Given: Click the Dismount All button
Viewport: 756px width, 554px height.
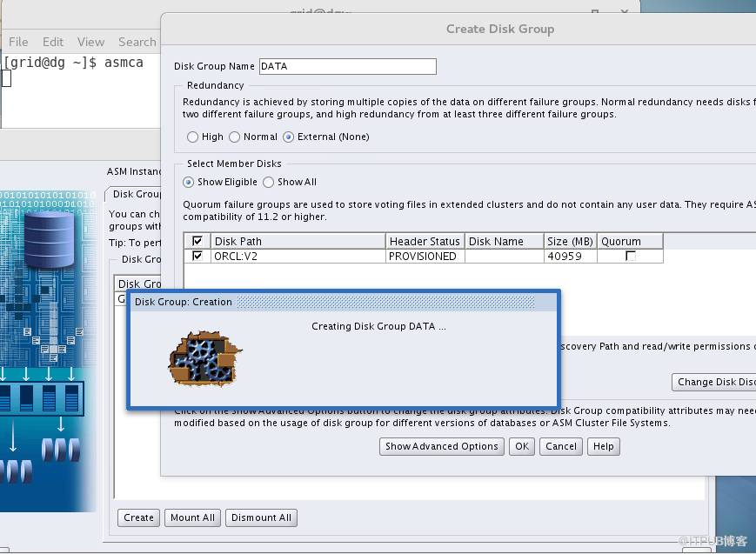Looking at the screenshot, I should 261,517.
